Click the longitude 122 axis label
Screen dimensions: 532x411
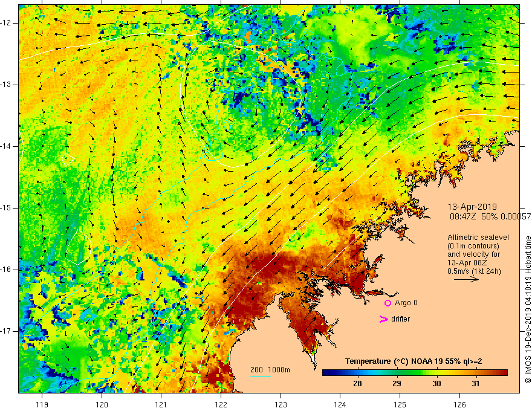[x=221, y=405]
